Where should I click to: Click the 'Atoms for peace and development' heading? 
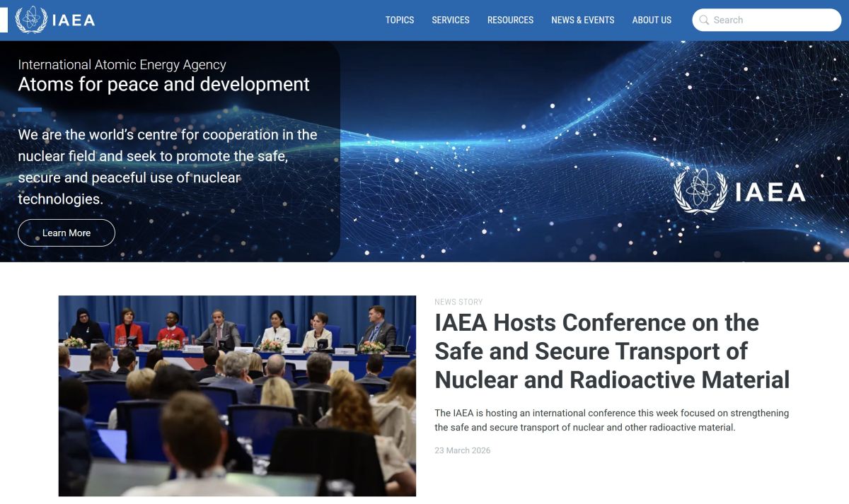[x=164, y=84]
